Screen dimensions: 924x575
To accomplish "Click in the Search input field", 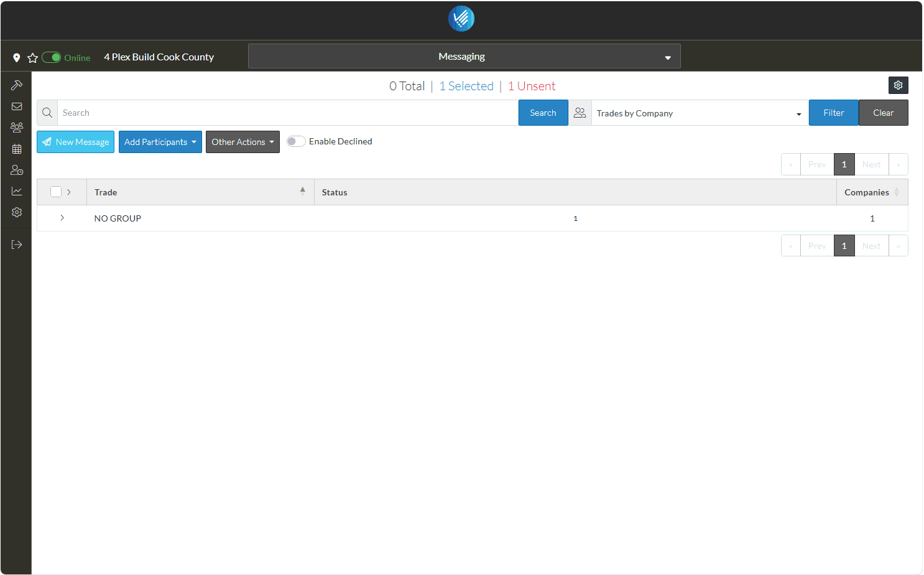I will tap(288, 113).
